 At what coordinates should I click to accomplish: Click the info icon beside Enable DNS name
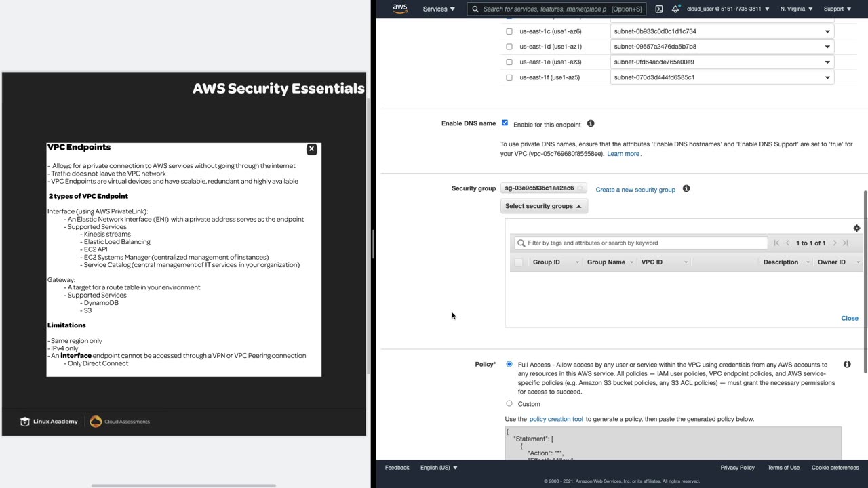click(x=591, y=123)
